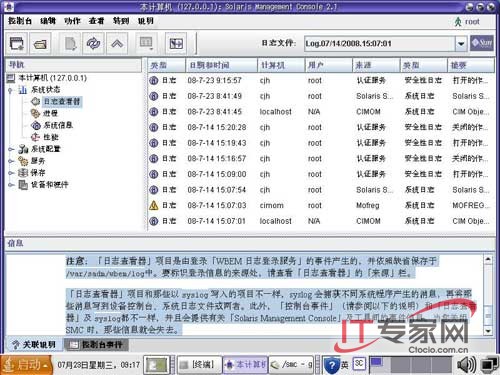Viewport: 500px width, 375px height.
Task: Open the 日志文件 log file dropdown arrow
Action: (461, 44)
